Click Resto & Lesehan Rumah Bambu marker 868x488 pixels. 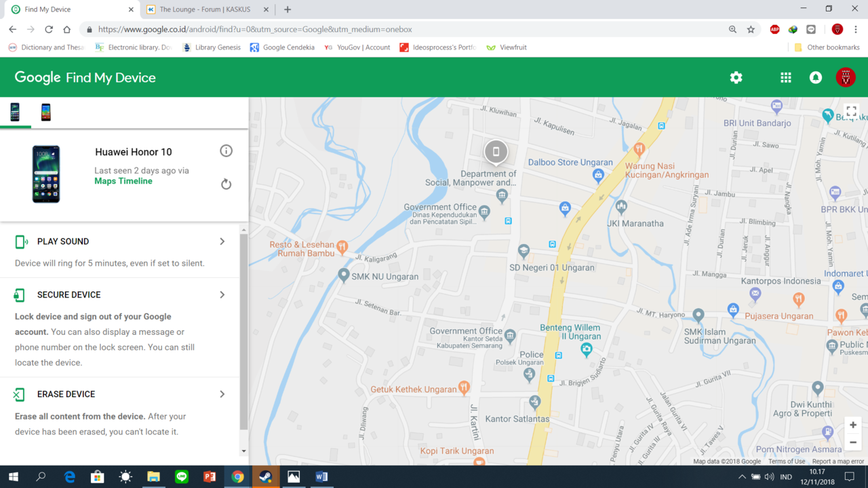pyautogui.click(x=342, y=248)
